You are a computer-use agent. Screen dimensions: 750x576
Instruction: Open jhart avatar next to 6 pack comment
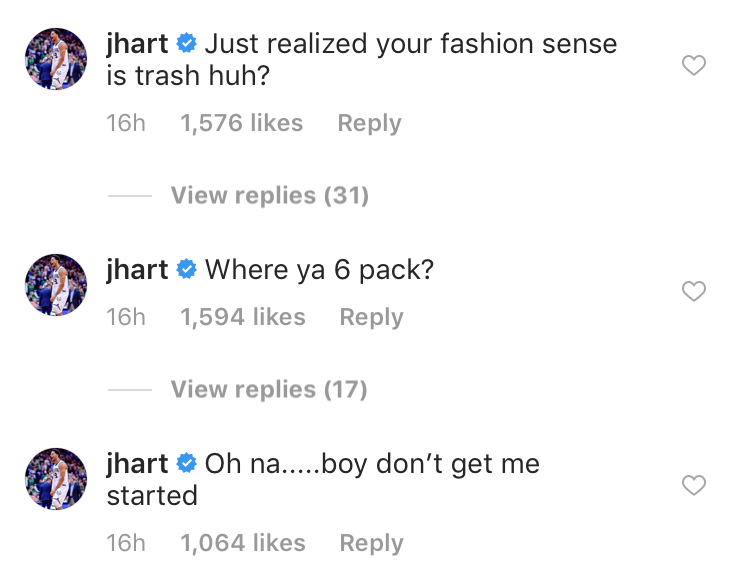(x=56, y=285)
